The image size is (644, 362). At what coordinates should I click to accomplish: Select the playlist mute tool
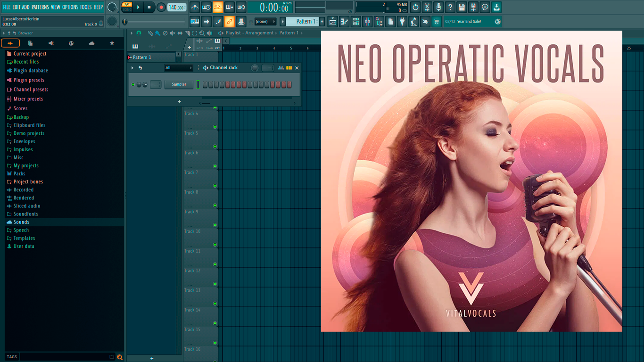(173, 33)
